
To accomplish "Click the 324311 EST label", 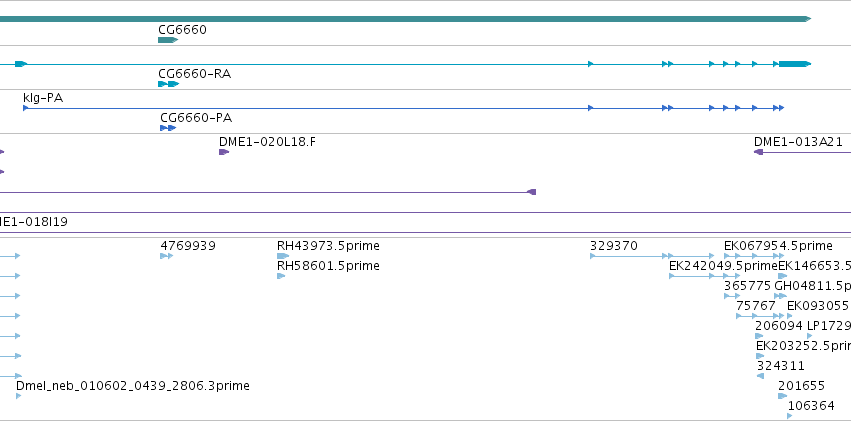I will click(781, 366).
